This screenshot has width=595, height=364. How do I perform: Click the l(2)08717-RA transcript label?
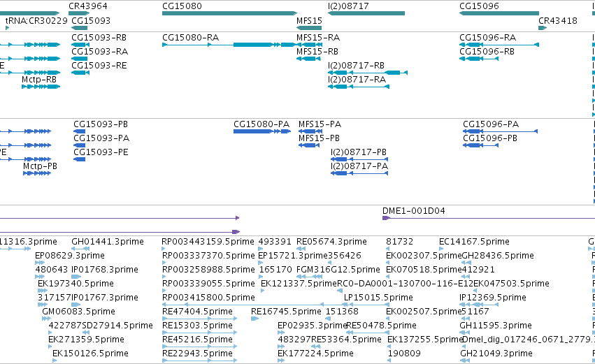tap(357, 80)
